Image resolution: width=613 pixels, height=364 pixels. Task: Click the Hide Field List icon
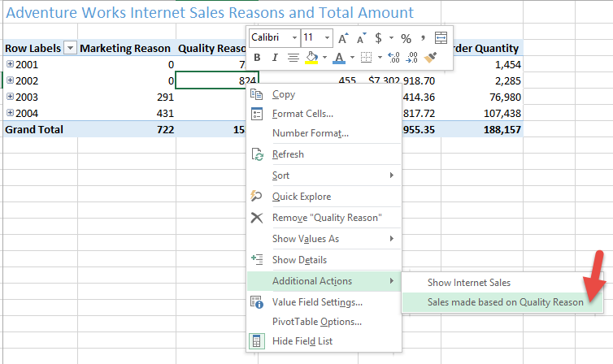pyautogui.click(x=256, y=341)
